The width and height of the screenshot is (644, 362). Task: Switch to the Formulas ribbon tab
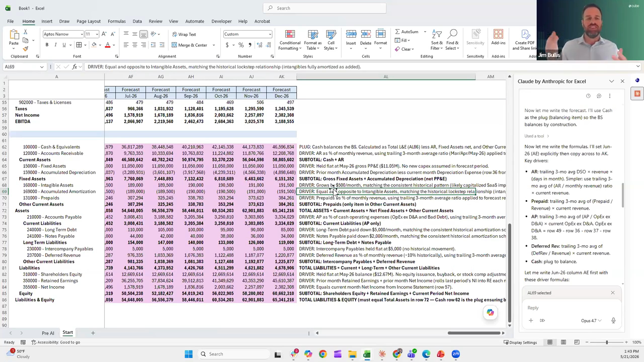click(x=116, y=21)
